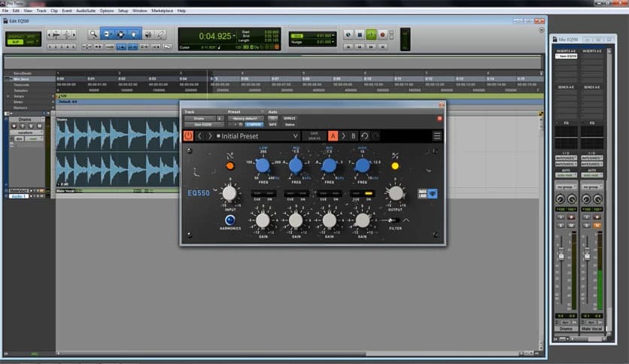Viewport: 629px width, 364px height.
Task: Click the Safe button in plugin header
Action: [272, 125]
